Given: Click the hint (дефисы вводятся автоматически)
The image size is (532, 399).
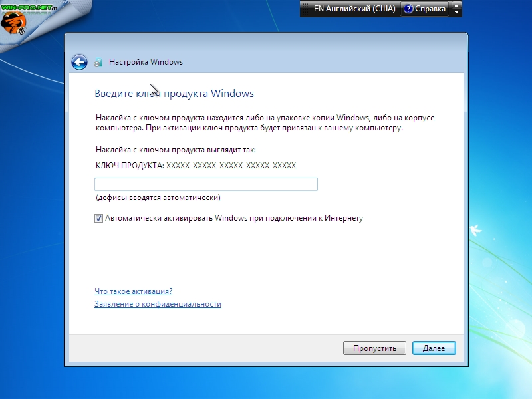Looking at the screenshot, I should (158, 198).
